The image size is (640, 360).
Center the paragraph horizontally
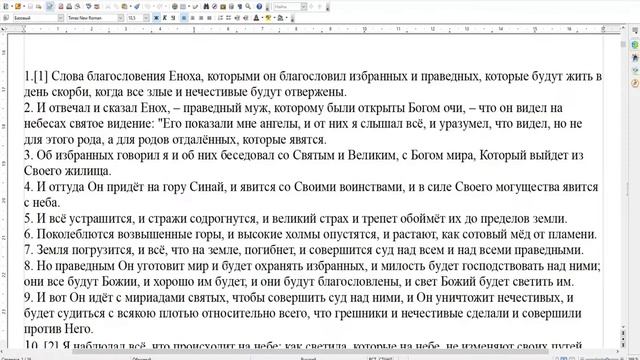point(192,18)
